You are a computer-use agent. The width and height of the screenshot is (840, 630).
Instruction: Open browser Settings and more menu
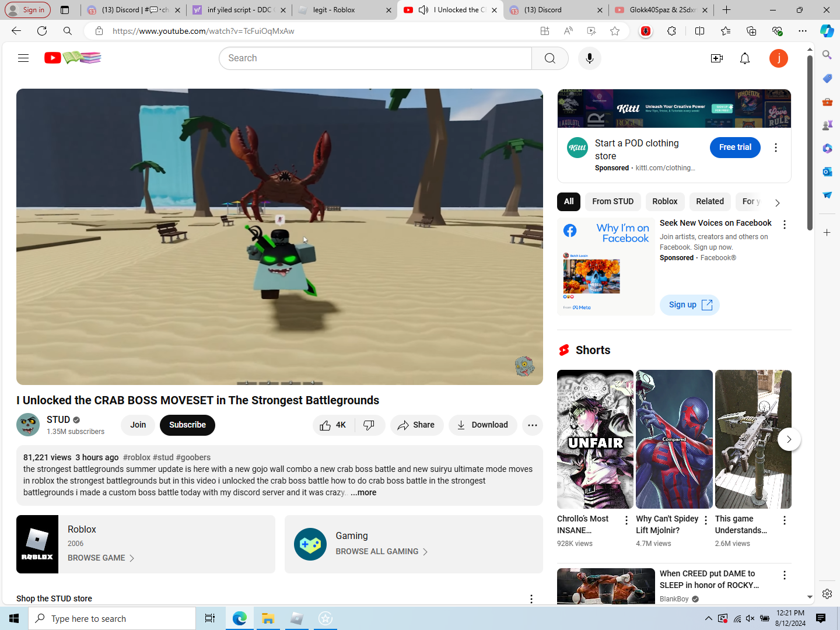coord(803,31)
